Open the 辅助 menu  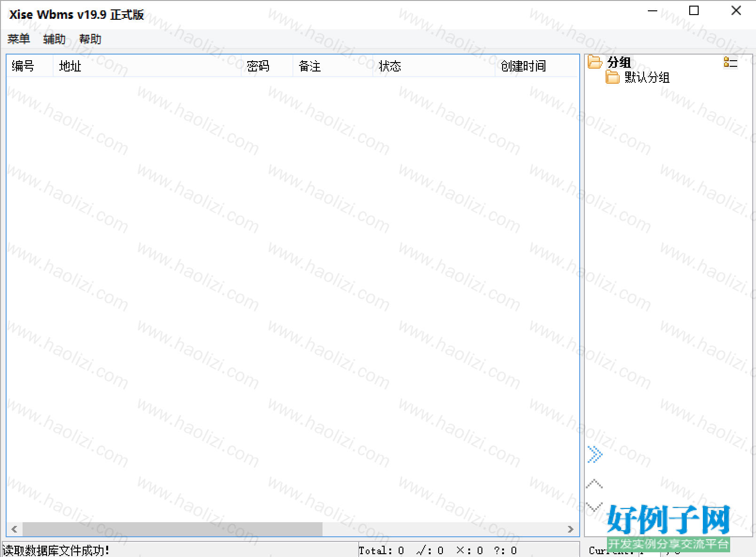55,39
